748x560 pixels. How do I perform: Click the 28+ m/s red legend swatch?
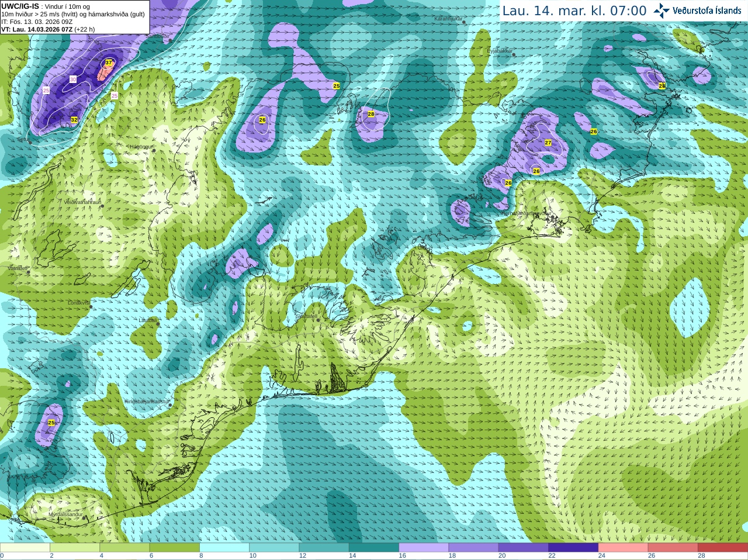723,548
